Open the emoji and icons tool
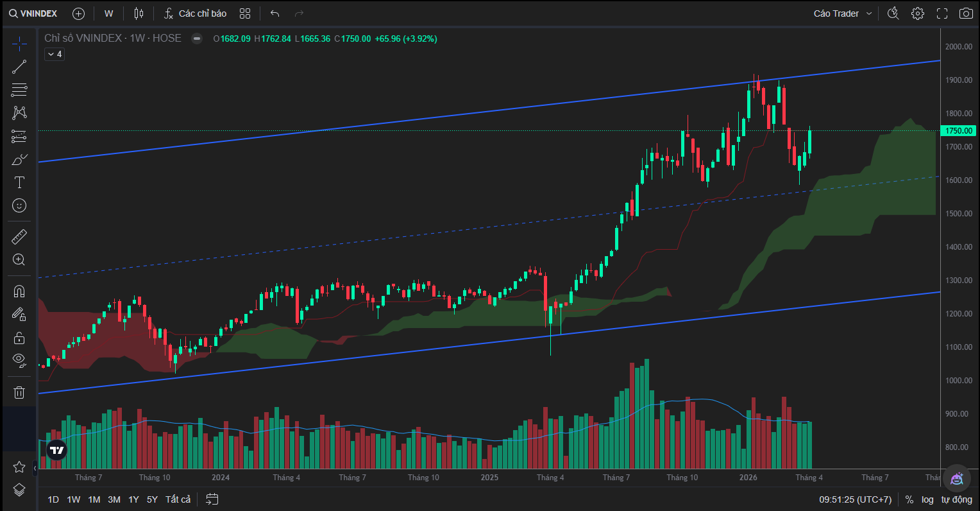The height and width of the screenshot is (511, 980). (19, 205)
